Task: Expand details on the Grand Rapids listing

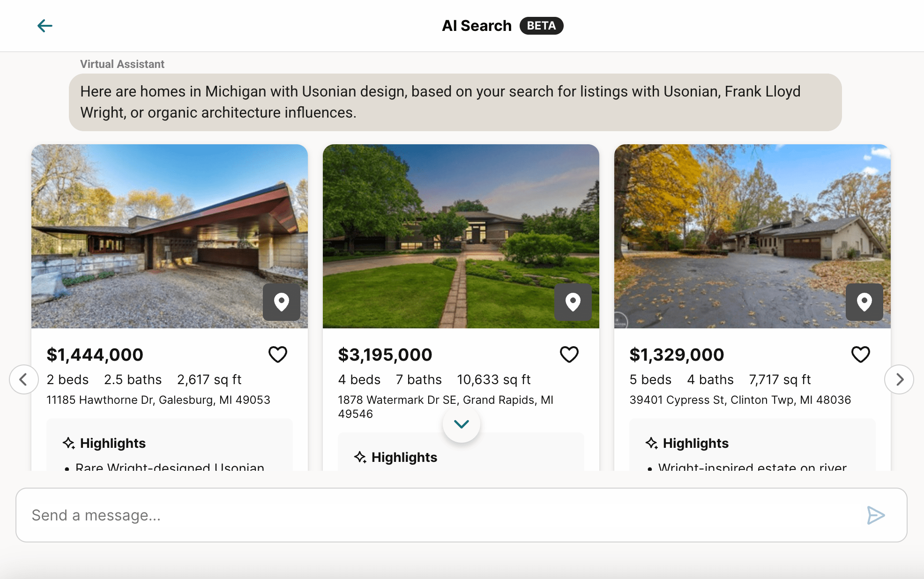Action: pyautogui.click(x=461, y=423)
